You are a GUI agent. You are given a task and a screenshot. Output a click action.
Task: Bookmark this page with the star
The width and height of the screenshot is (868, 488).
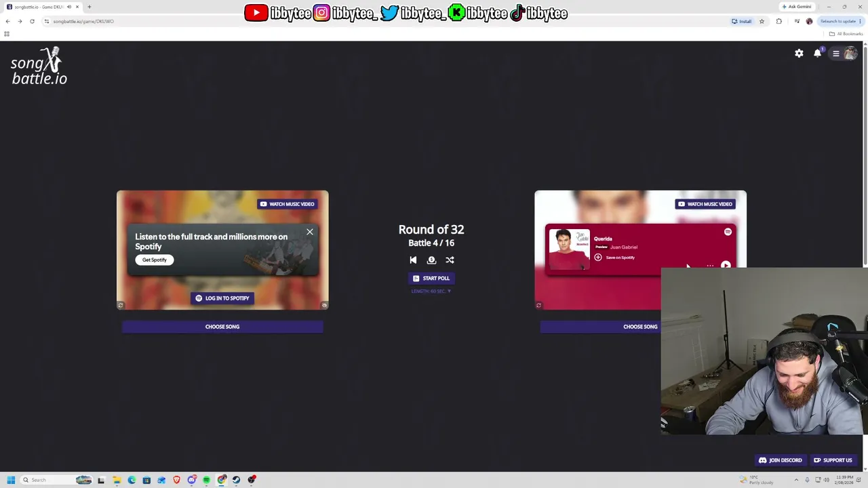[762, 21]
